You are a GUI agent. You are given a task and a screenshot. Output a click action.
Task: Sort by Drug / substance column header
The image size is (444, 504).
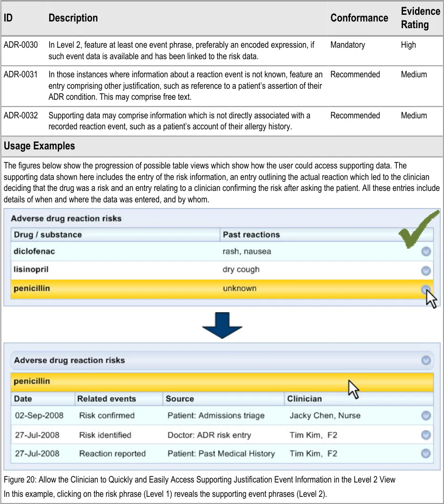(48, 235)
